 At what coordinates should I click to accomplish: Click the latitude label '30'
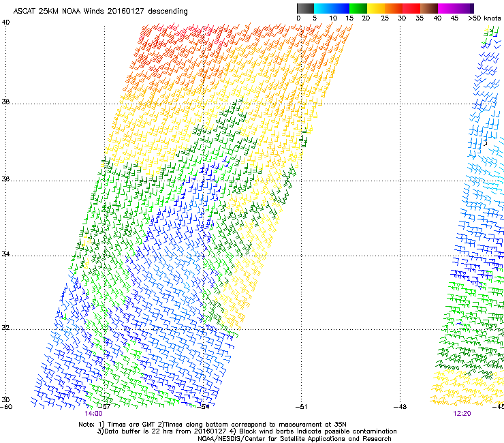[x=5, y=399]
